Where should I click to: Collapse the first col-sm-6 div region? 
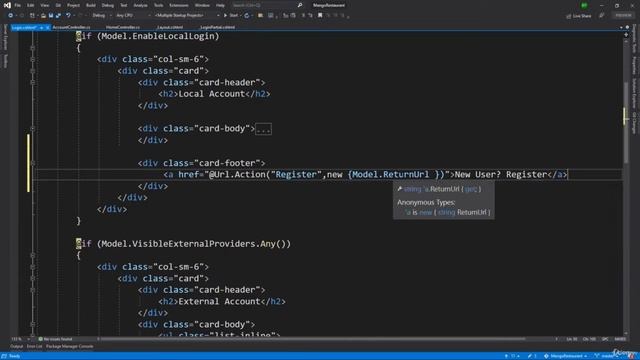[x=33, y=59]
